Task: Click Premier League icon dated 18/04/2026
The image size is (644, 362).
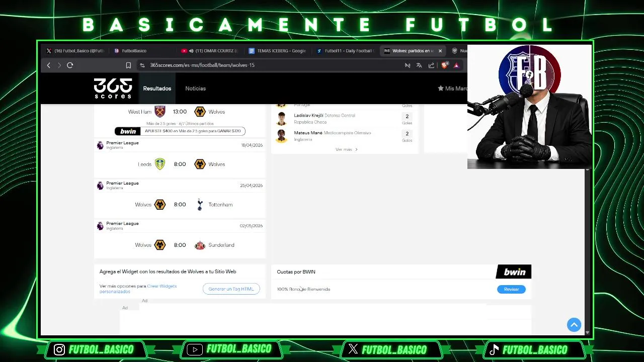Action: [x=100, y=145]
